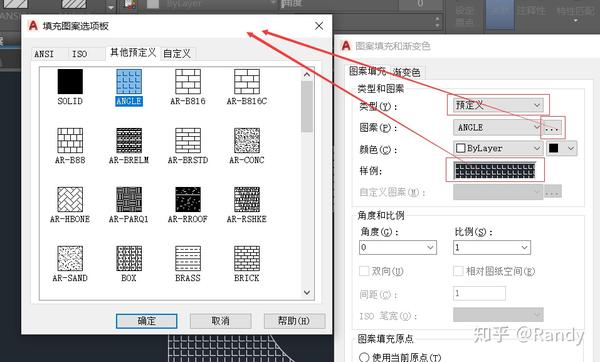
Task: Choose the BRICK pattern swatch
Action: pos(247,258)
